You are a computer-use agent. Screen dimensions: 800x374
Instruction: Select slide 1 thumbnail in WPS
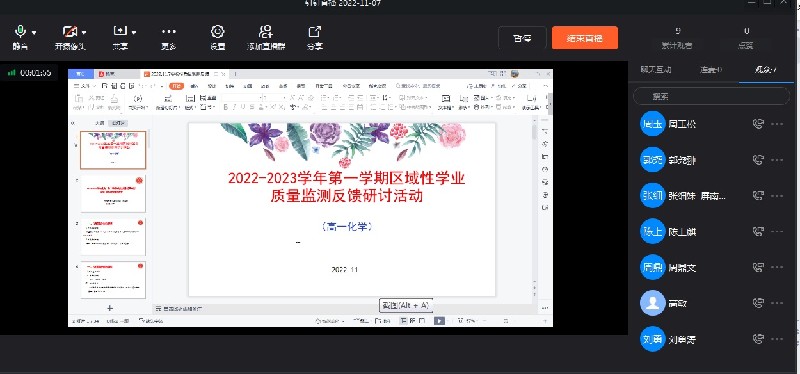[x=113, y=150]
